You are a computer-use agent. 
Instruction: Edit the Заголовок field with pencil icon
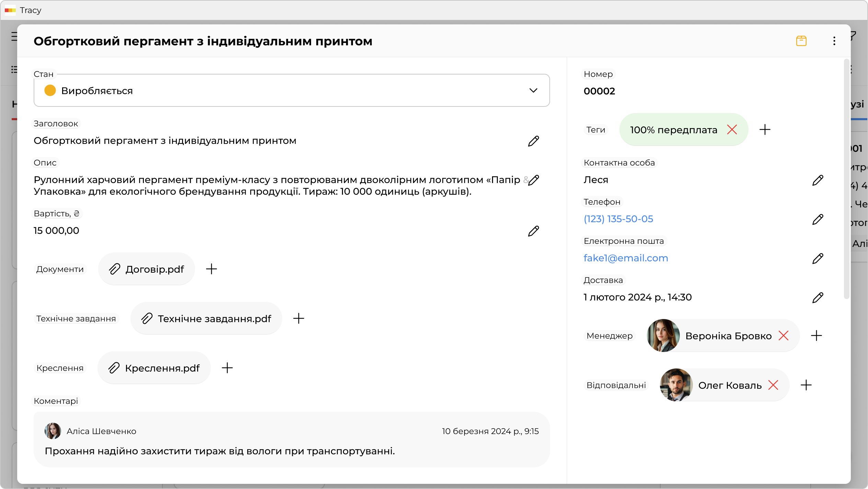point(533,141)
